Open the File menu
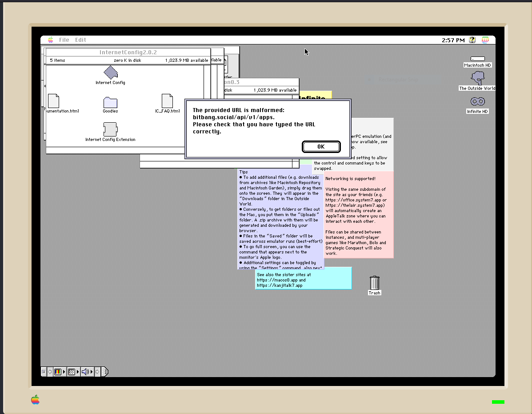Image resolution: width=532 pixels, height=414 pixels. [x=64, y=40]
